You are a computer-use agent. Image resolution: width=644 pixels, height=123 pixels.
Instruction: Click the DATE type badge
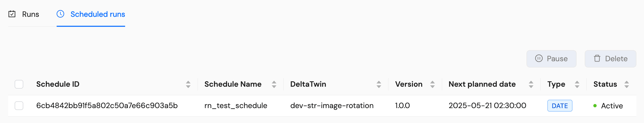point(560,106)
